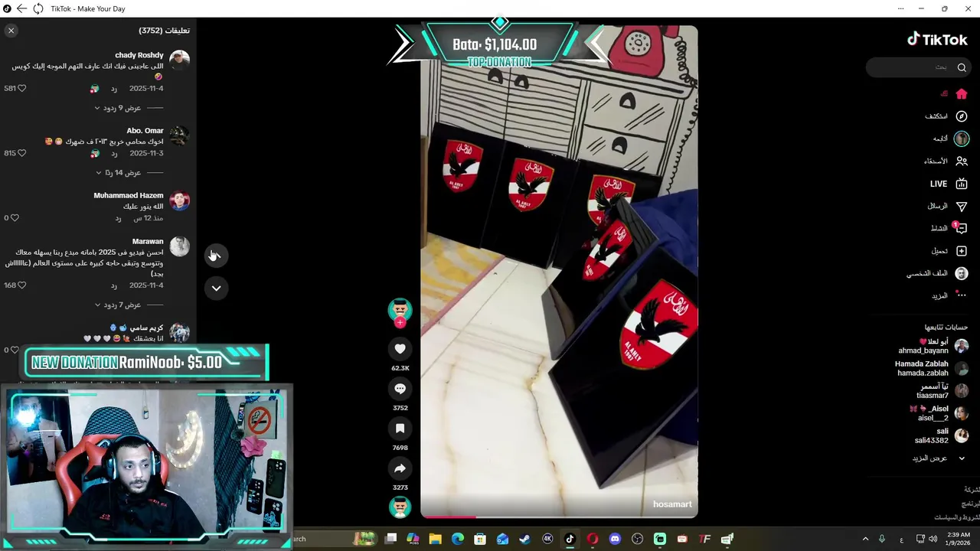Image resolution: width=980 pixels, height=551 pixels.
Task: Like Muhammaed Hazem's comment heart
Action: (x=15, y=218)
